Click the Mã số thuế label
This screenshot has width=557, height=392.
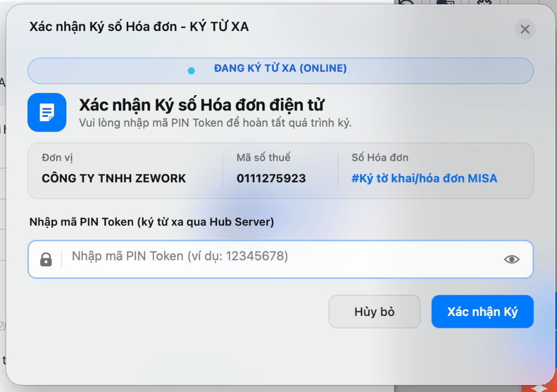click(264, 157)
